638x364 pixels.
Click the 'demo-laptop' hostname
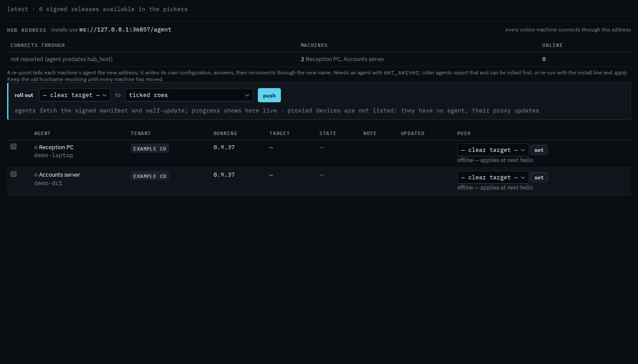tap(54, 155)
